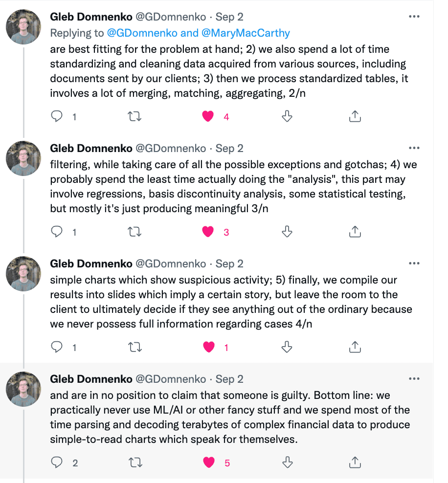Open more options on the 3/n tweet

coord(414,148)
